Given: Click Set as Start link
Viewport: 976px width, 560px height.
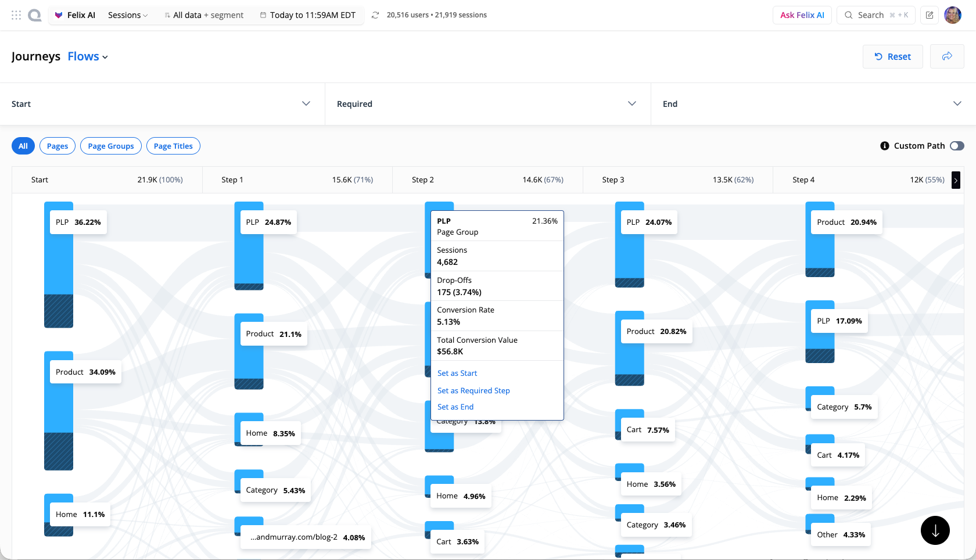Looking at the screenshot, I should tap(457, 373).
